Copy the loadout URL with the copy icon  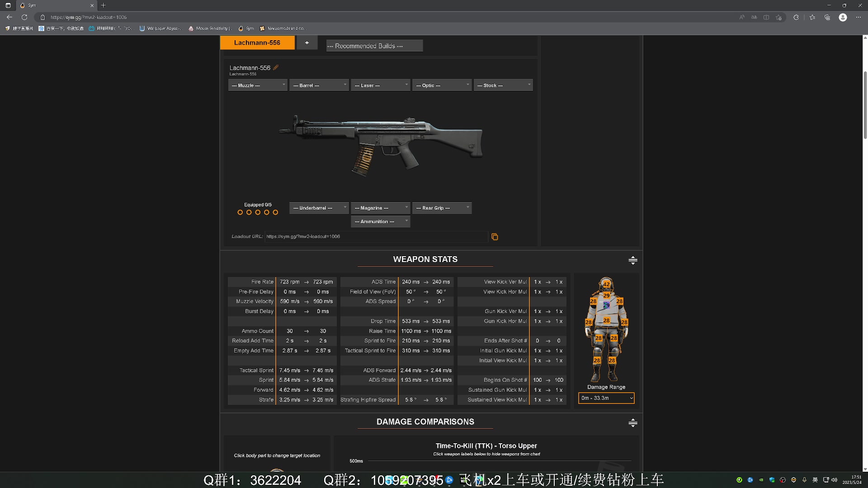pos(495,237)
